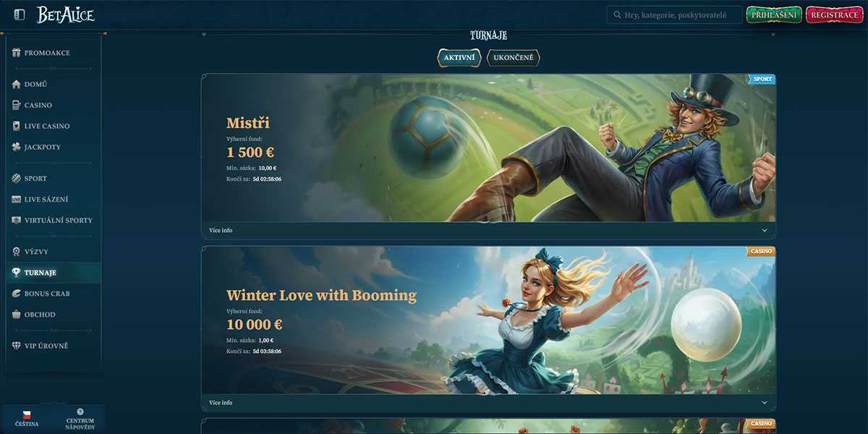
Task: Select the Jackpoty clover icon
Action: 17,147
